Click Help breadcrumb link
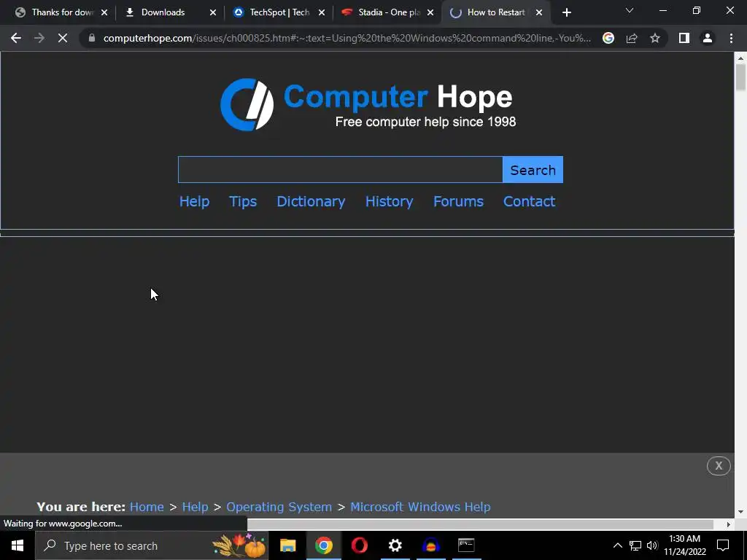 [x=195, y=507]
